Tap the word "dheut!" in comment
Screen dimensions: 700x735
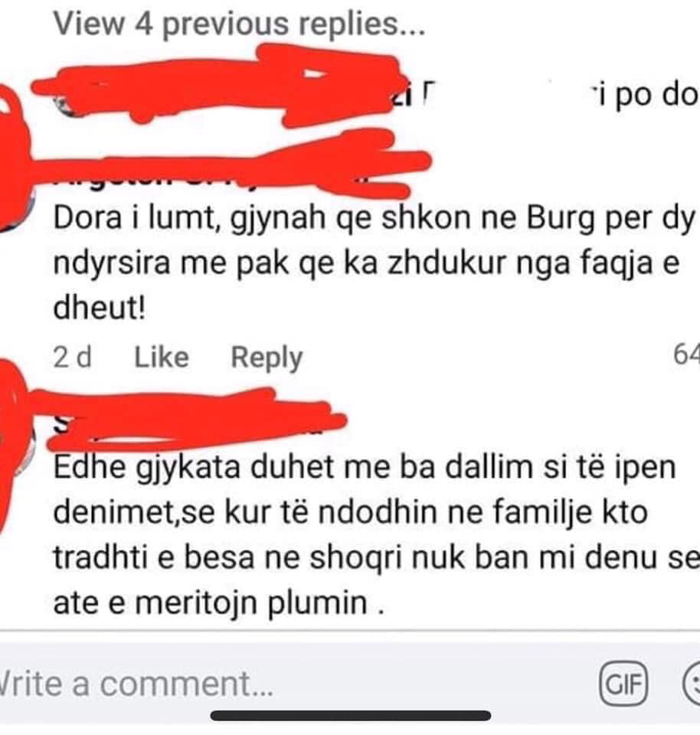tap(100, 308)
